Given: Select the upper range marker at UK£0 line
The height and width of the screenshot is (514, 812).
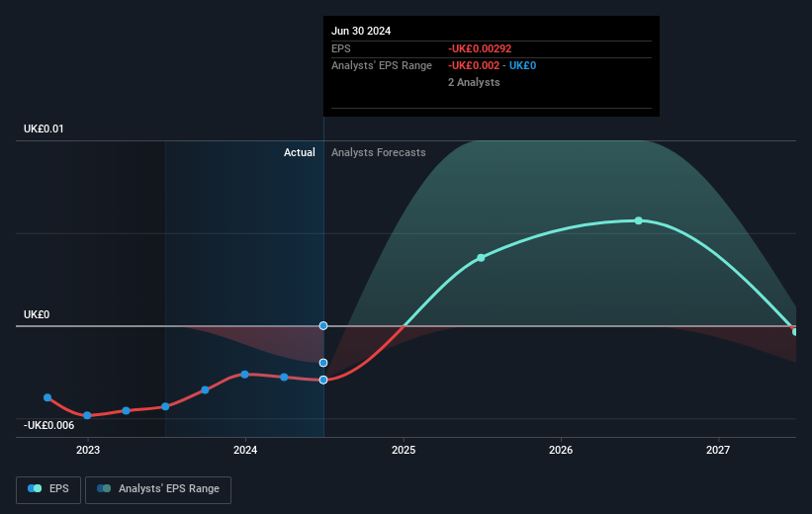Looking at the screenshot, I should 323,325.
